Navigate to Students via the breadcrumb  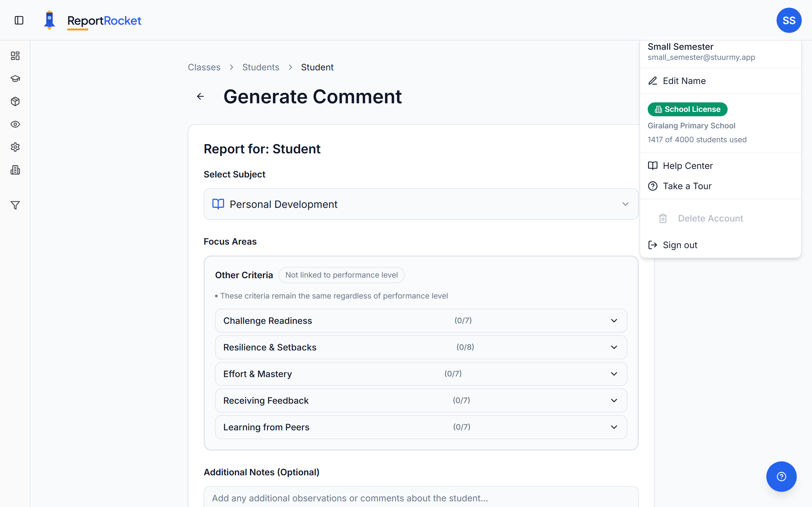[261, 67]
